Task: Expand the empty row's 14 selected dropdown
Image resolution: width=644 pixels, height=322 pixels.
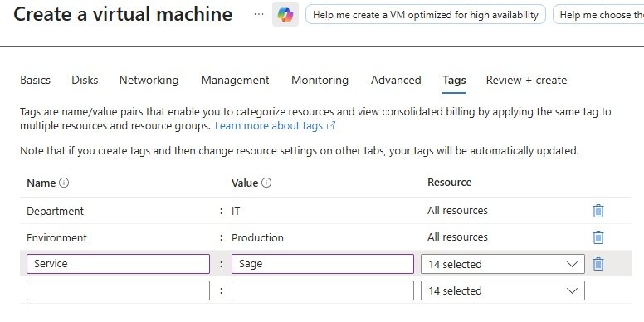Action: pyautogui.click(x=502, y=290)
